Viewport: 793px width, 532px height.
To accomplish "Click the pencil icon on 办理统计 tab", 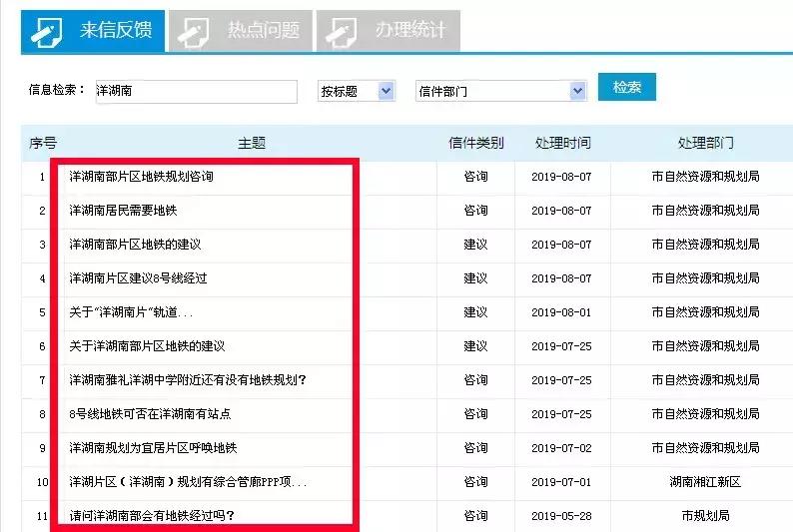I will click(341, 32).
